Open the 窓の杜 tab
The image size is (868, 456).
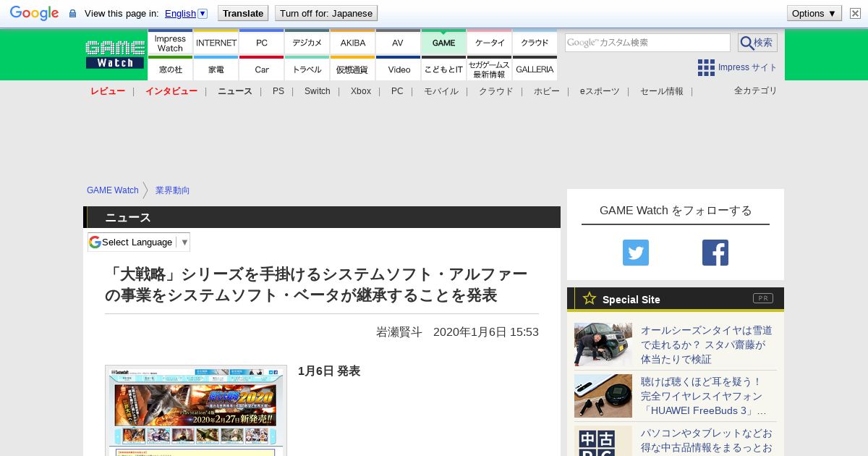click(x=170, y=69)
